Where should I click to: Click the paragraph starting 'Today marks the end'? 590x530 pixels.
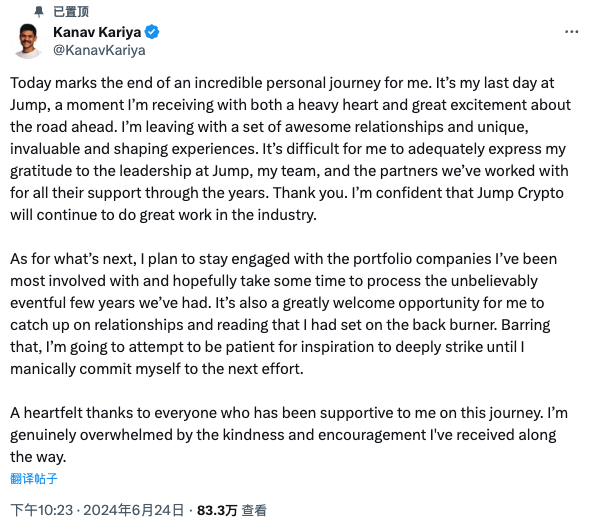290,149
